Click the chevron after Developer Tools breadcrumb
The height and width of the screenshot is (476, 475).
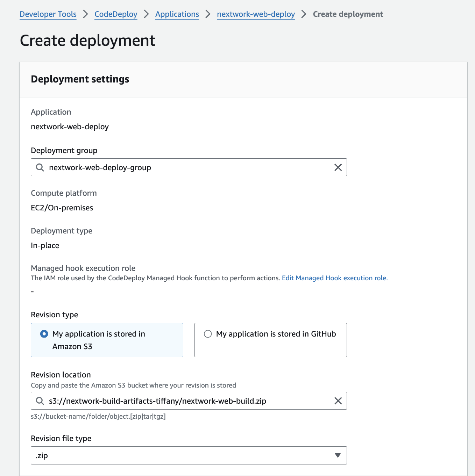(x=85, y=14)
